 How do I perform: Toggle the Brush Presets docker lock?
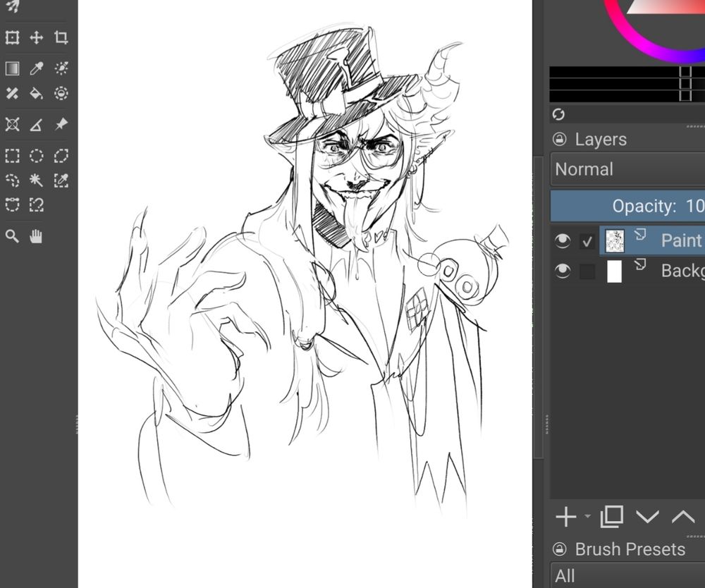tap(560, 549)
